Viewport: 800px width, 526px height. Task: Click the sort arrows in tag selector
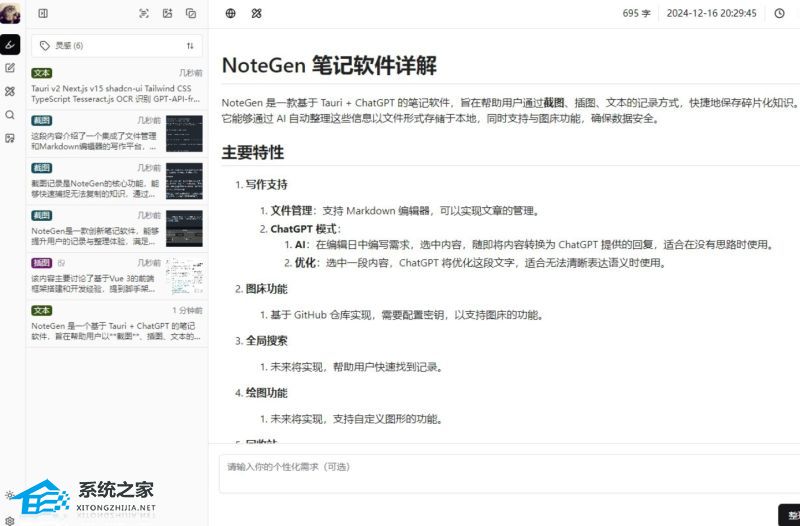(190, 46)
